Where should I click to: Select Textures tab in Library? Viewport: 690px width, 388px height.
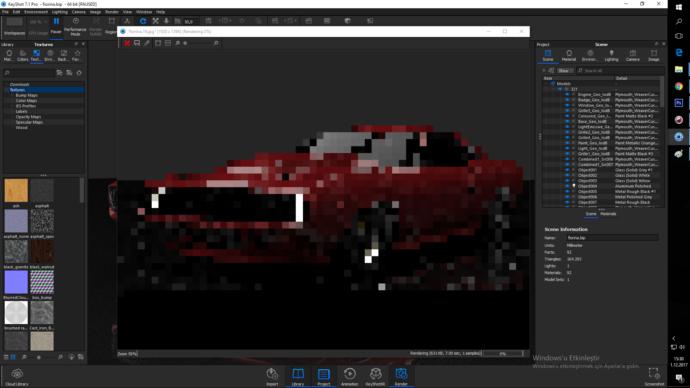point(36,55)
